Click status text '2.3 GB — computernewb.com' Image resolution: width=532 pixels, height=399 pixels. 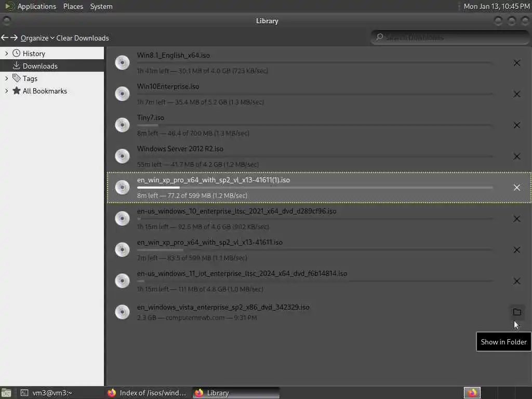pyautogui.click(x=197, y=317)
